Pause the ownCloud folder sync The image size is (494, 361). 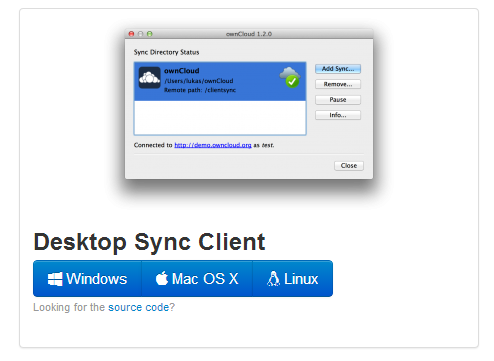338,100
